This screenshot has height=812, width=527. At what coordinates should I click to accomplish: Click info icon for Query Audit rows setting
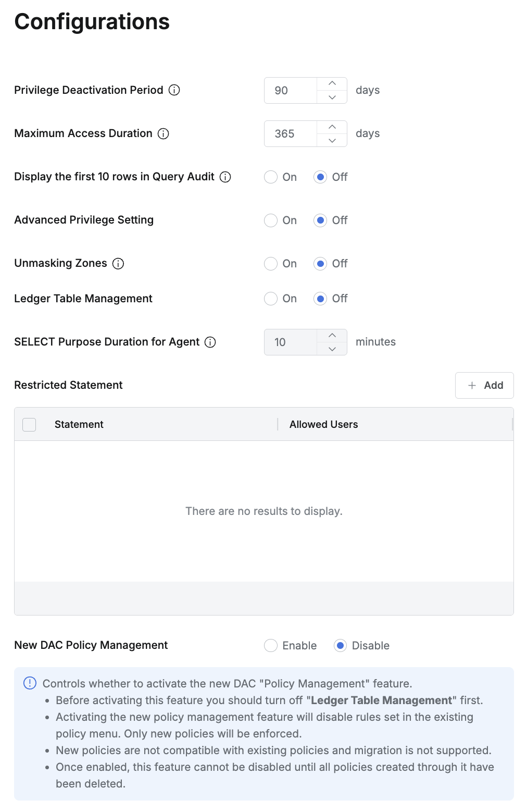pyautogui.click(x=225, y=177)
